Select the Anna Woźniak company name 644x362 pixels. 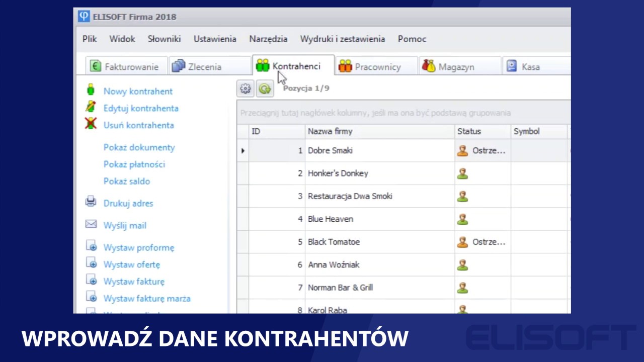pos(334,265)
